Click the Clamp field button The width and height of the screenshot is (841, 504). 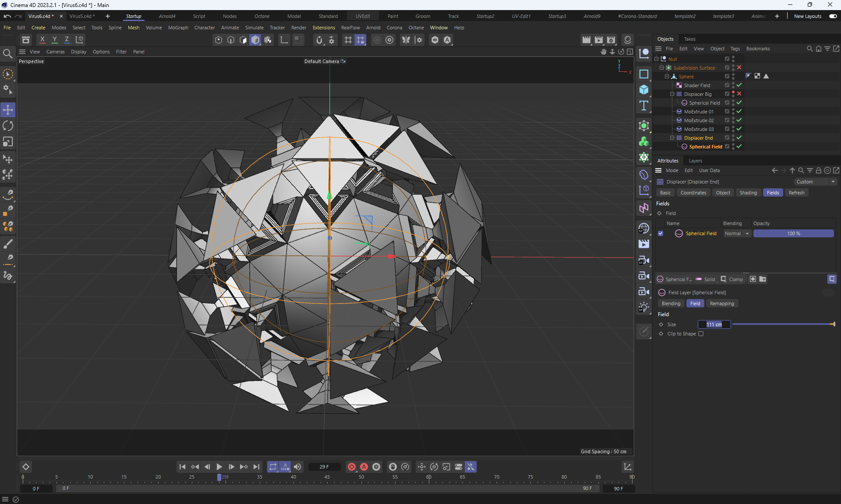coord(732,279)
